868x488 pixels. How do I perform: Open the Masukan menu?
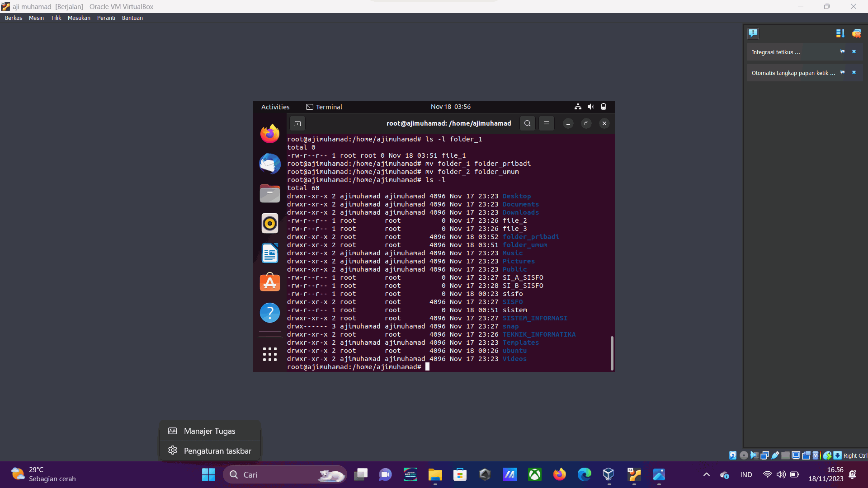[x=79, y=18]
